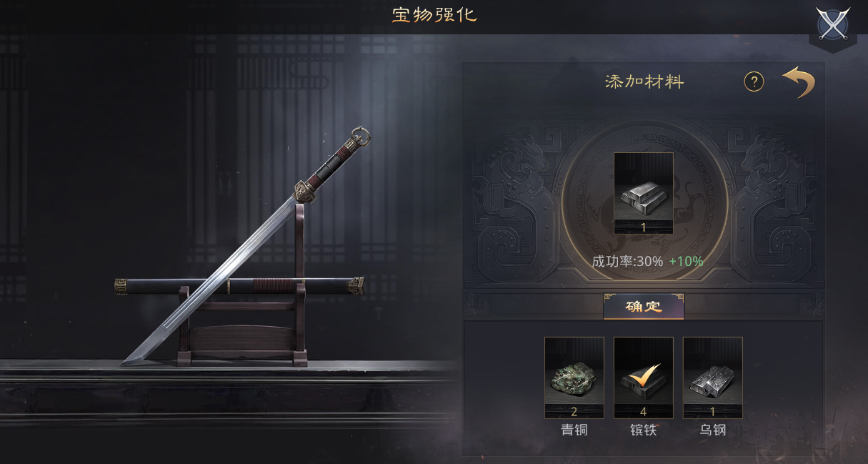
Task: Go back using the golden return arrow
Action: point(798,82)
